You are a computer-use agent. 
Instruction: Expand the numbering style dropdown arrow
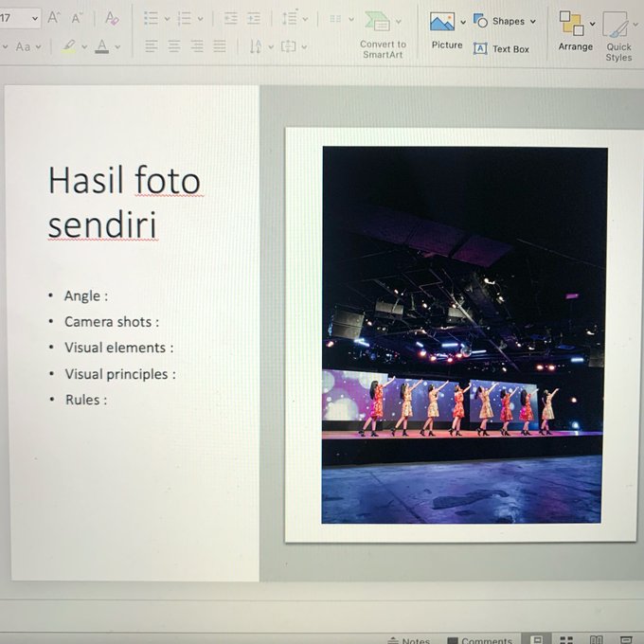(x=200, y=19)
